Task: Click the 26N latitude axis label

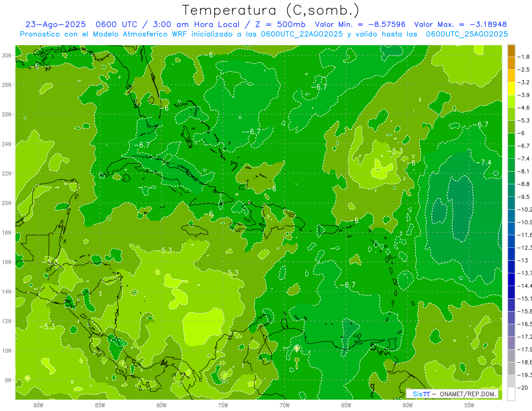Action: [x=7, y=114]
